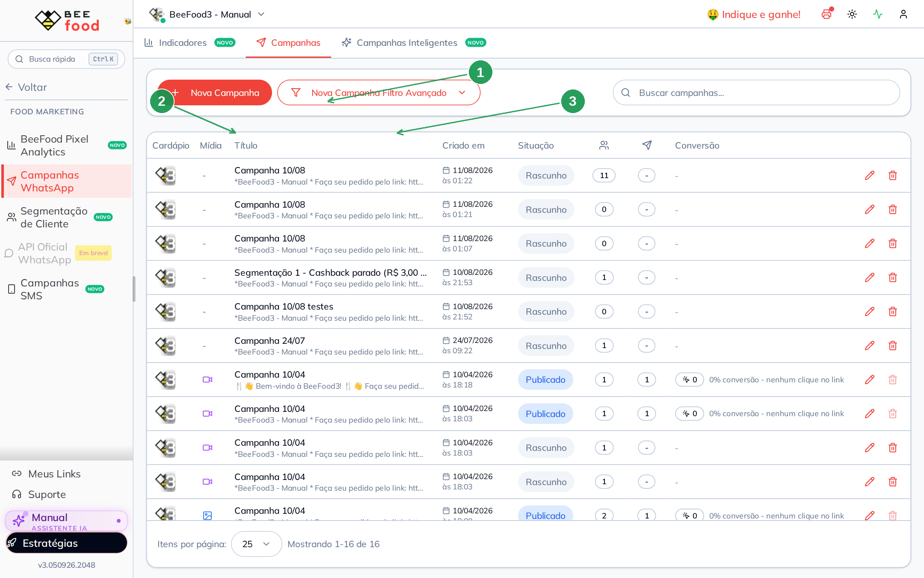The height and width of the screenshot is (578, 924).
Task: Click the printer icon in top bar
Action: click(x=826, y=14)
